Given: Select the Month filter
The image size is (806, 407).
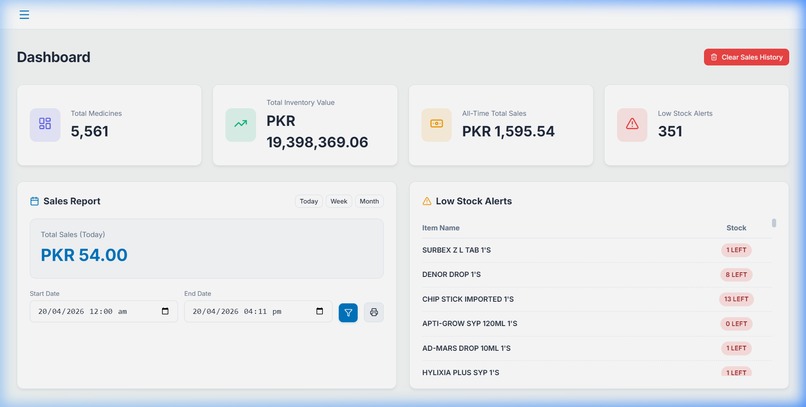Looking at the screenshot, I should point(369,201).
